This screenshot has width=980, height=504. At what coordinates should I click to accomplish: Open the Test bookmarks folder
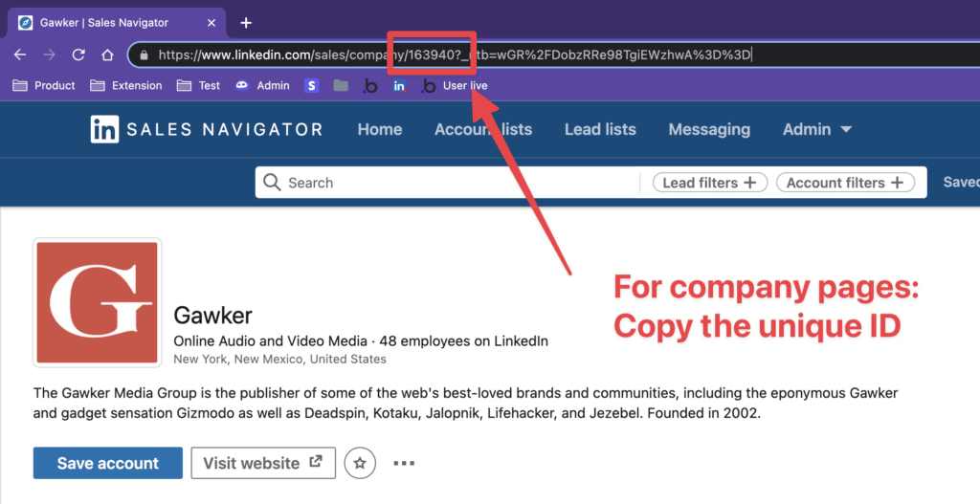click(199, 85)
